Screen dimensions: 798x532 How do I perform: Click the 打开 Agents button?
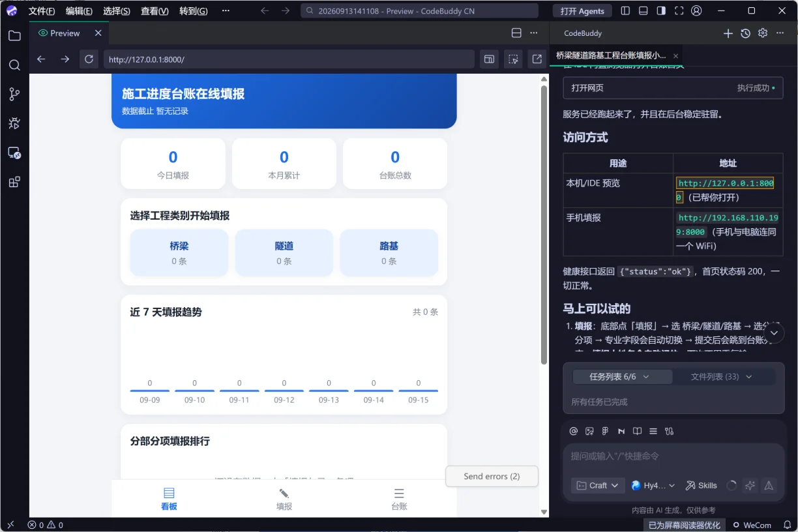pyautogui.click(x=583, y=11)
